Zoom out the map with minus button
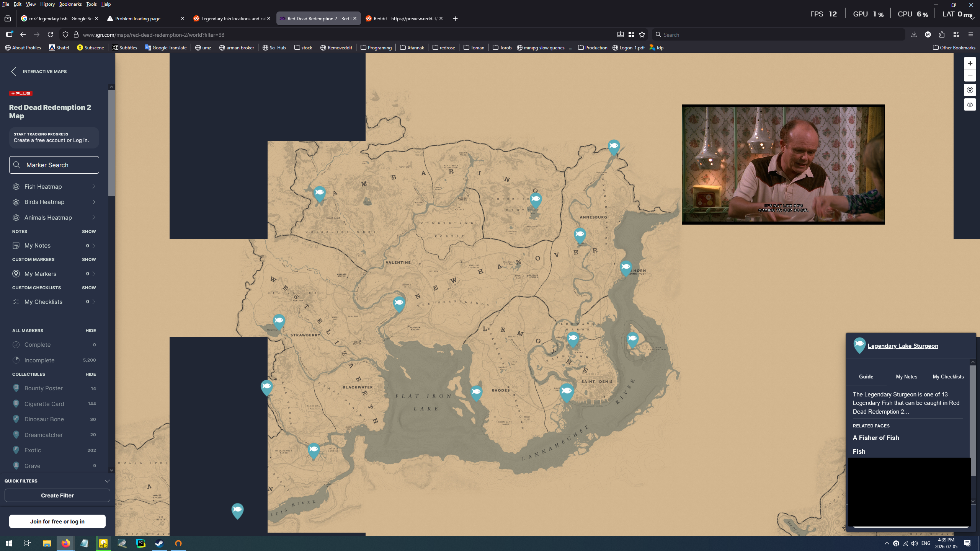This screenshot has width=980, height=551. [970, 76]
